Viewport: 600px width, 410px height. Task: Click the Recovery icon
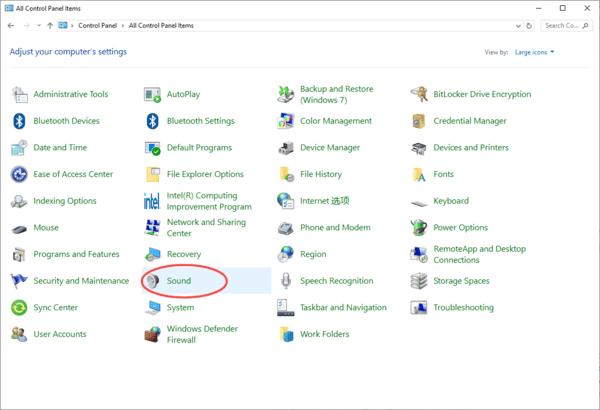[152, 255]
